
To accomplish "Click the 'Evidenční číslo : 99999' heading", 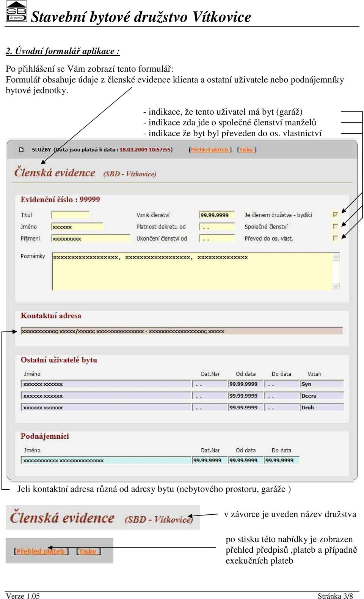I will [x=60, y=199].
